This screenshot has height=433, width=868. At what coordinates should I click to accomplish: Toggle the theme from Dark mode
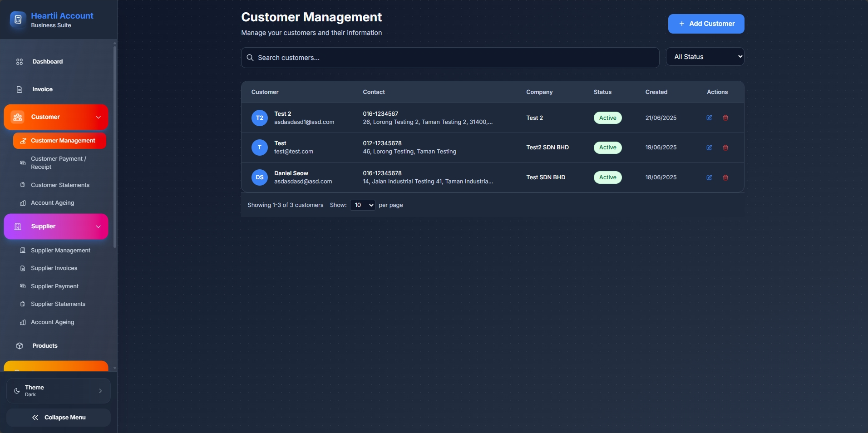[58, 390]
